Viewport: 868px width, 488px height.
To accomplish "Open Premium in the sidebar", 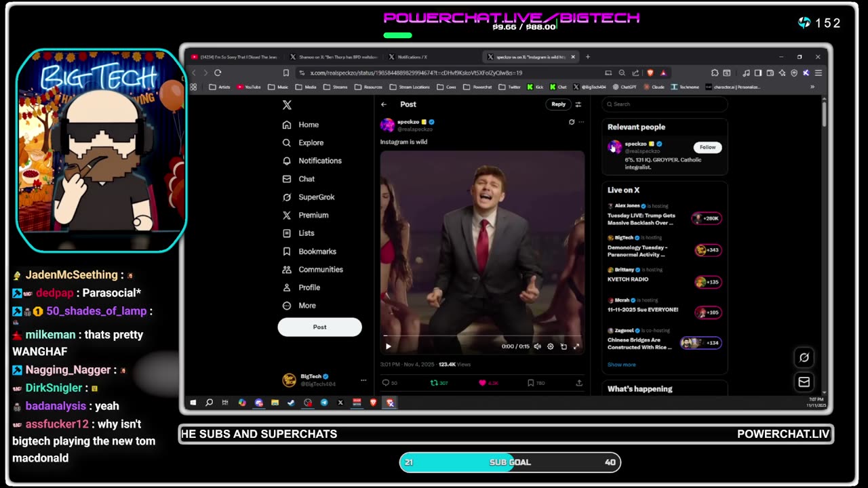I will coord(305,215).
